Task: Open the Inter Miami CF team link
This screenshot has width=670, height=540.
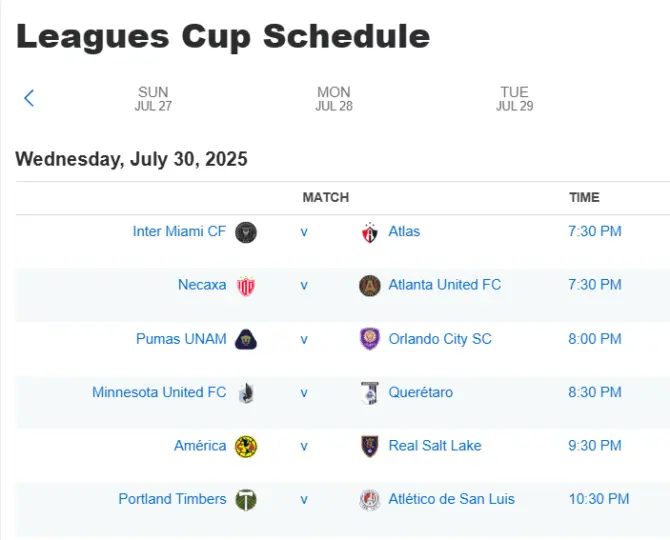Action: [x=179, y=231]
